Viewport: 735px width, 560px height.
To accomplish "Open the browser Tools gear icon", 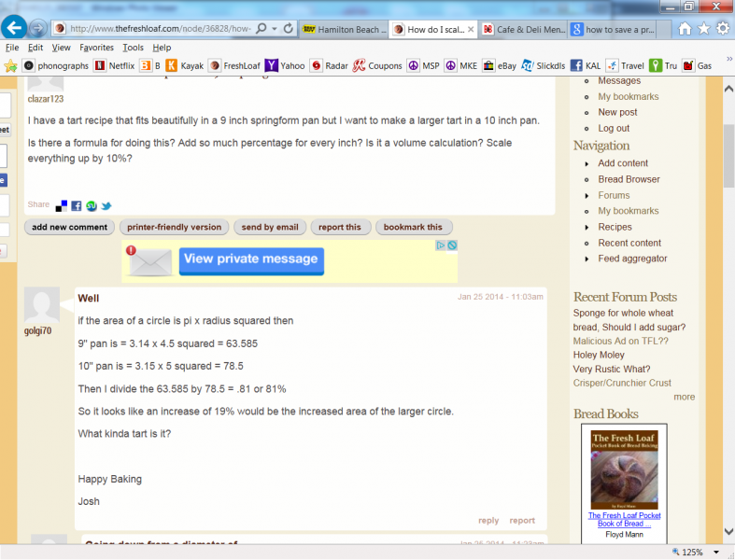I will point(722,29).
